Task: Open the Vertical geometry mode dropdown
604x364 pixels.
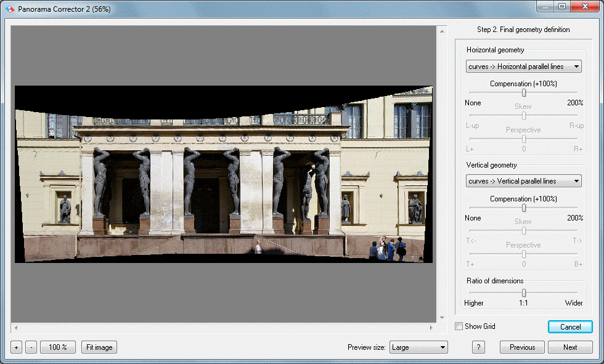Action: point(524,181)
